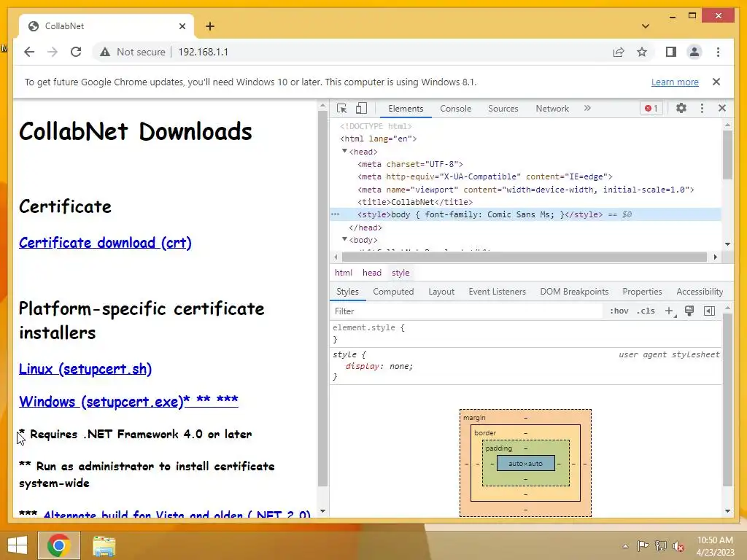The width and height of the screenshot is (747, 560).
Task: Go back to previous page
Action: pos(29,52)
